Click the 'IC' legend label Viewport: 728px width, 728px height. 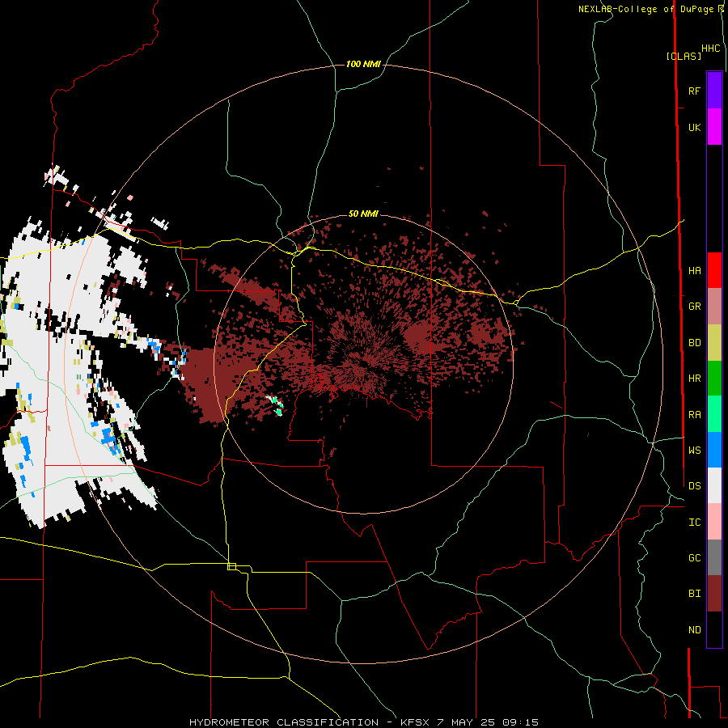pos(694,523)
